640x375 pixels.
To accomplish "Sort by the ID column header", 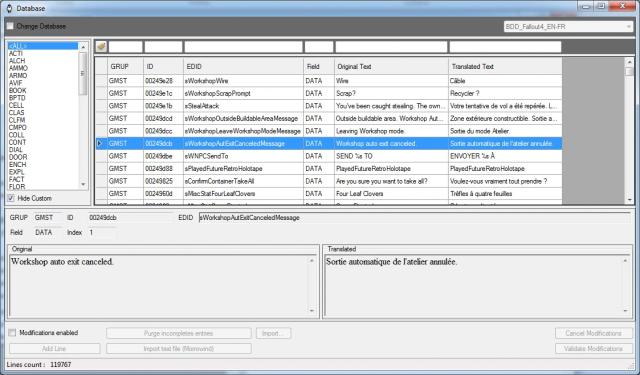I will click(x=163, y=67).
